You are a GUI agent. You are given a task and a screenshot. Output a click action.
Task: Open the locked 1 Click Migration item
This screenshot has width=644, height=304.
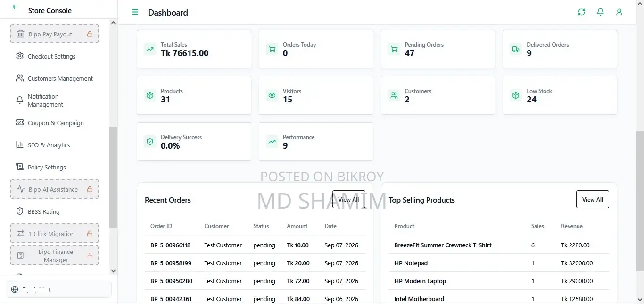click(55, 234)
